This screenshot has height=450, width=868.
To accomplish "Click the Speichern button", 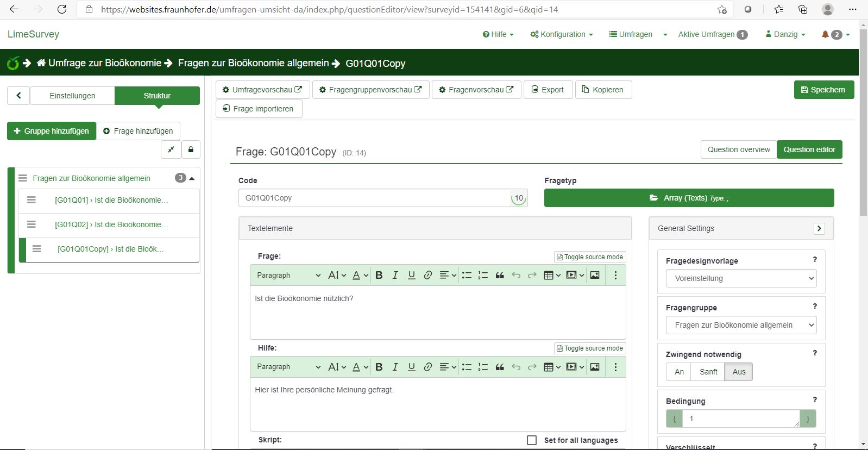I will [x=823, y=90].
